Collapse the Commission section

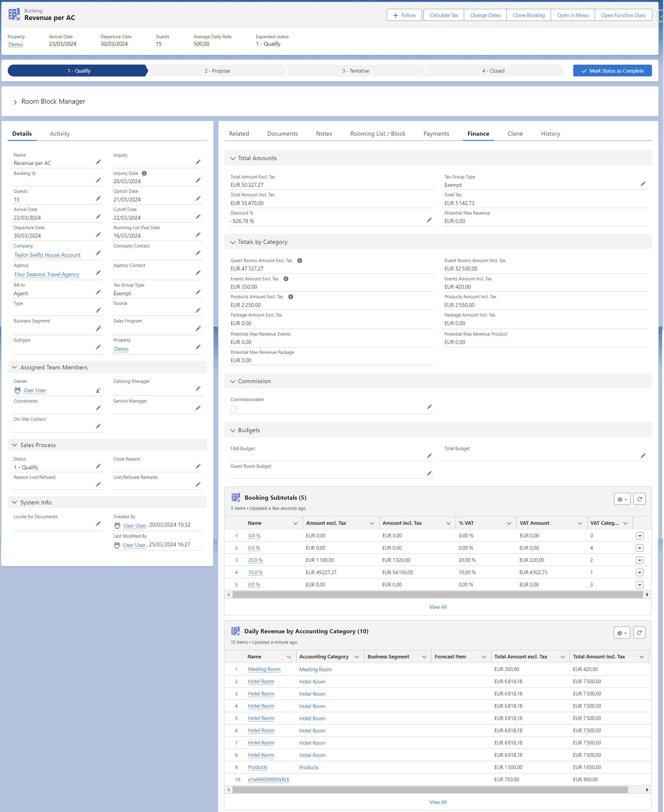232,382
